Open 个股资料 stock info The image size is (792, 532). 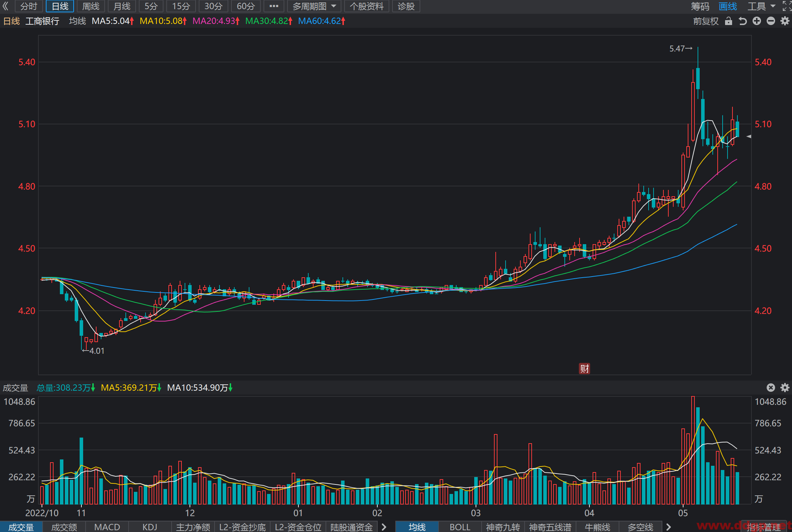coord(366,6)
